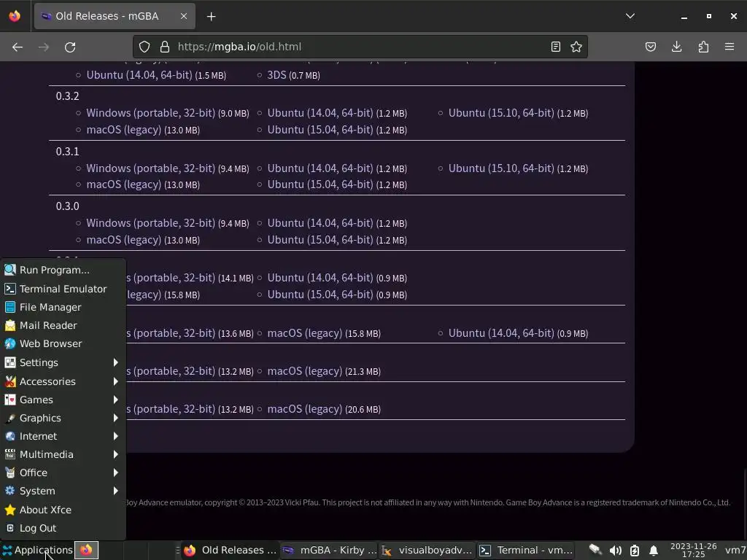Open the extensions puzzle icon
Image resolution: width=747 pixels, height=560 pixels.
(x=703, y=47)
